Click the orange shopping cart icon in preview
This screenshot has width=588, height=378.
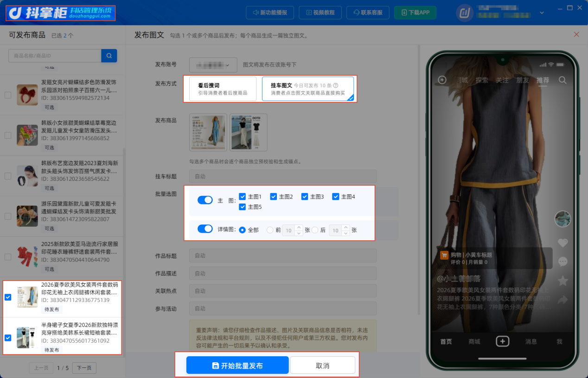click(444, 255)
